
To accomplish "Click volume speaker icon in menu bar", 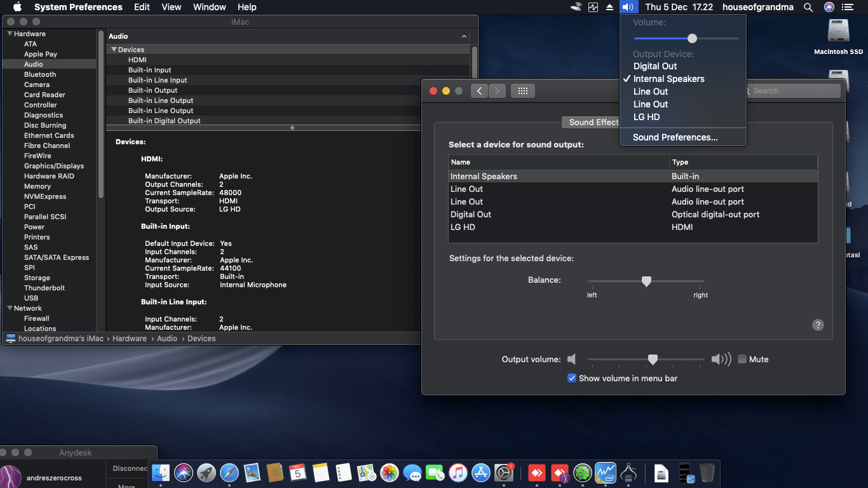I will [x=627, y=7].
